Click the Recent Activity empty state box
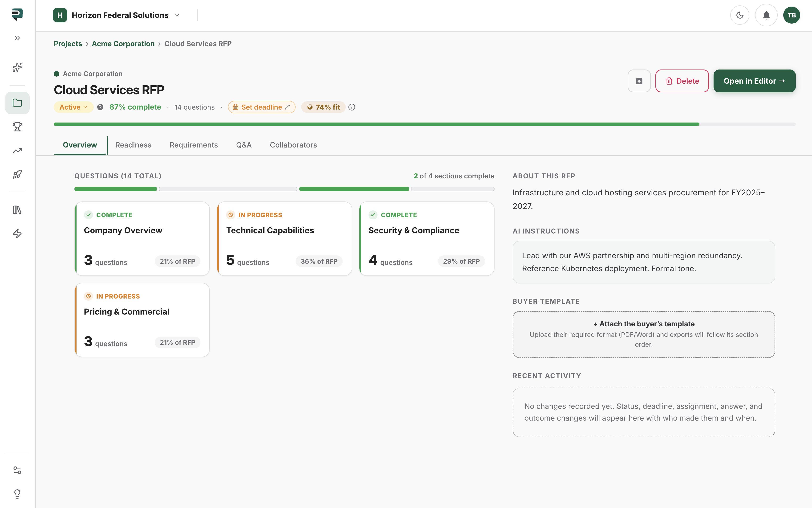The width and height of the screenshot is (812, 508). pos(644,412)
